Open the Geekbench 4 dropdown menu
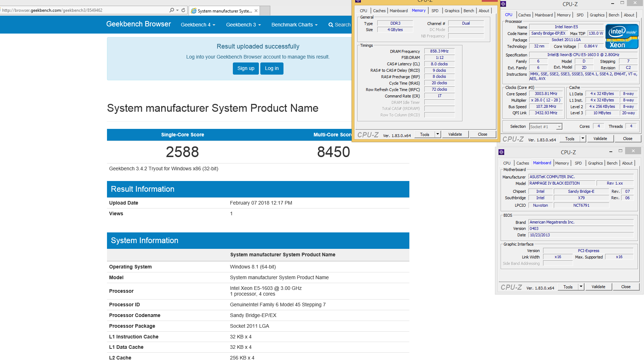Screen dimensions: 644x362 pyautogui.click(x=198, y=25)
